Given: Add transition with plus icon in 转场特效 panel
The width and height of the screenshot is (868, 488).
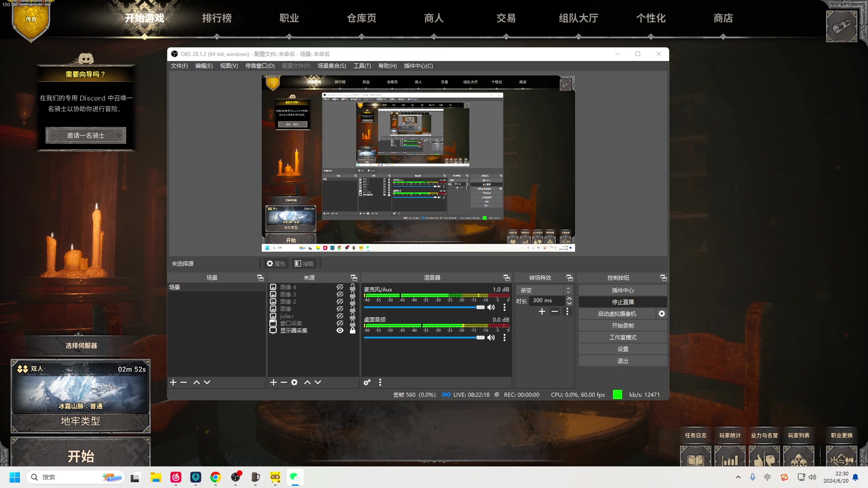Looking at the screenshot, I should pyautogui.click(x=542, y=311).
